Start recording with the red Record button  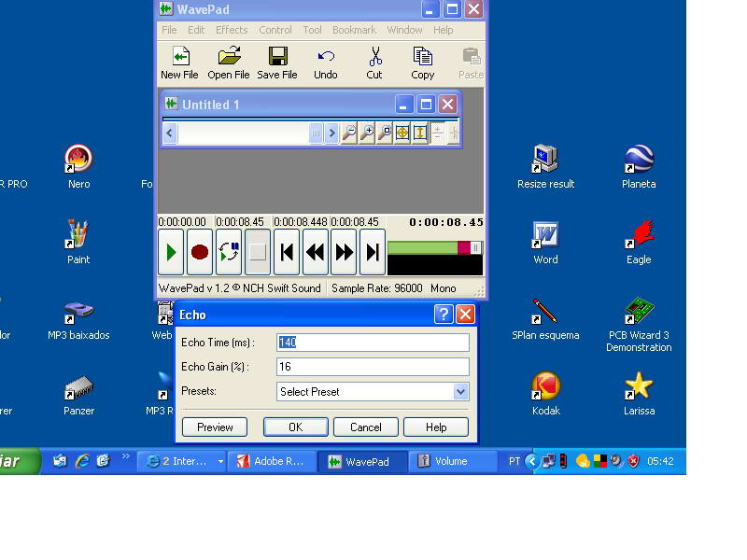click(200, 252)
